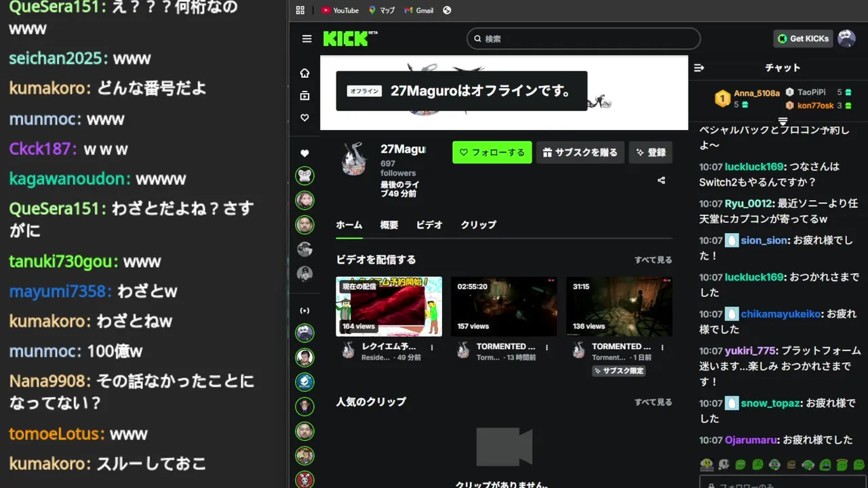Switch to the クリップ tab
The image size is (868, 488).
coord(479,225)
